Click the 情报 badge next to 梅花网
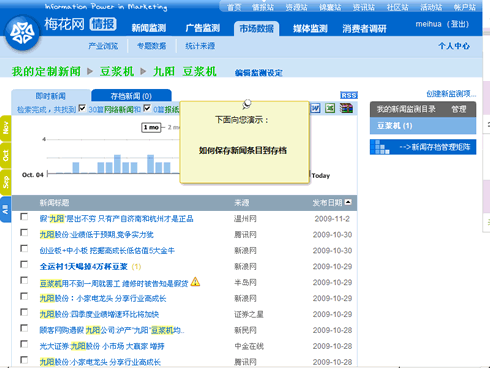490x368 pixels. 103,24
